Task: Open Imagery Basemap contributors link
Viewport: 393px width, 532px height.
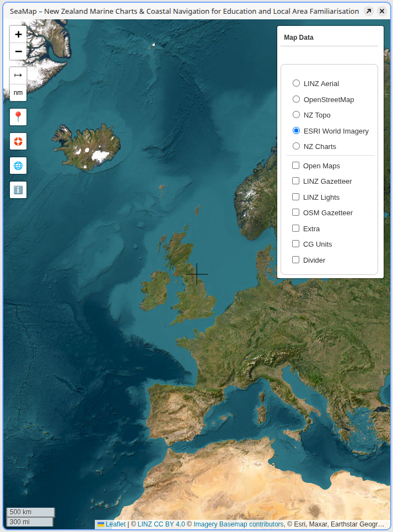Action: coord(239,524)
